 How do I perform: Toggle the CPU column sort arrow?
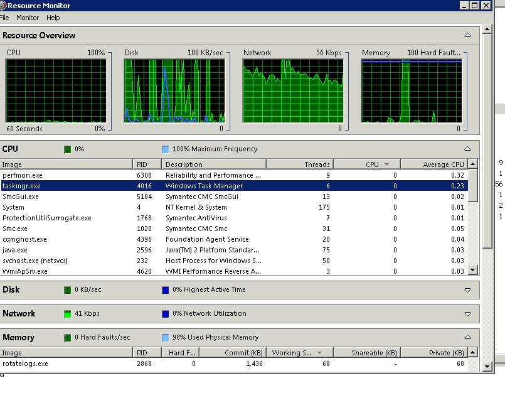[x=387, y=164]
